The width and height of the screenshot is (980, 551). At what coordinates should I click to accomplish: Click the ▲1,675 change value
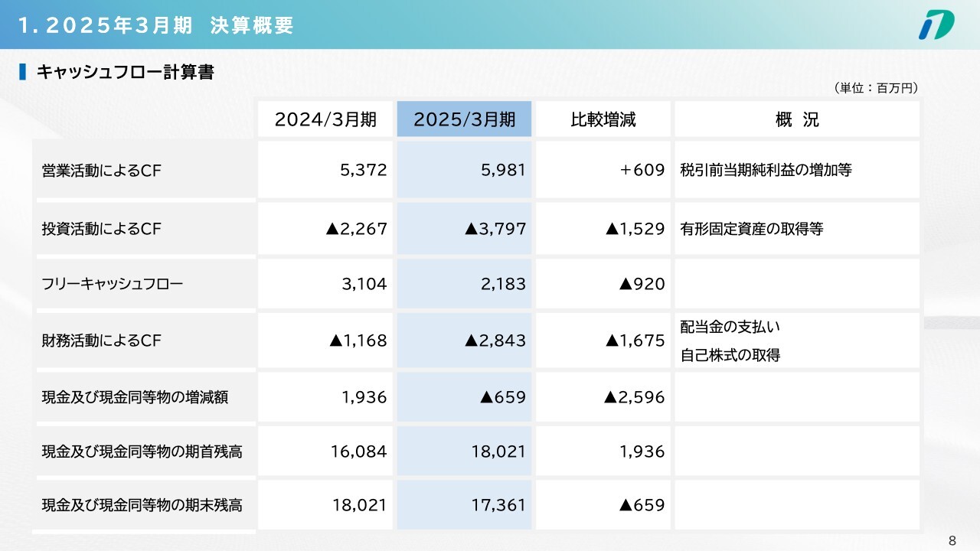coord(635,341)
